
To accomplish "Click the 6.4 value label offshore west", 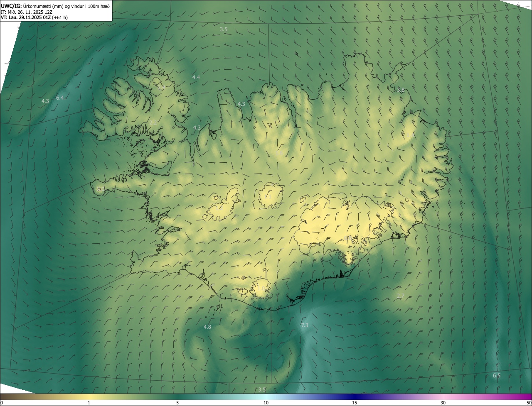I will coord(60,98).
